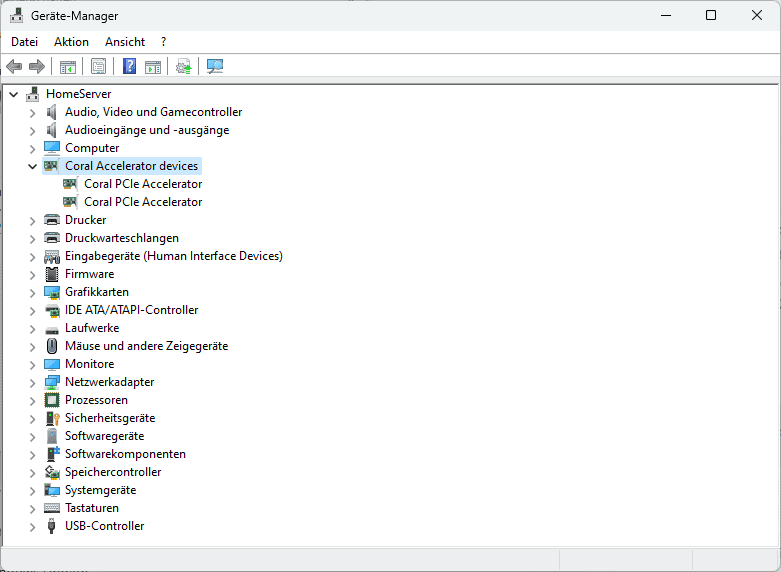This screenshot has height=572, width=781.
Task: Click the blue Help question mark icon
Action: 130,66
